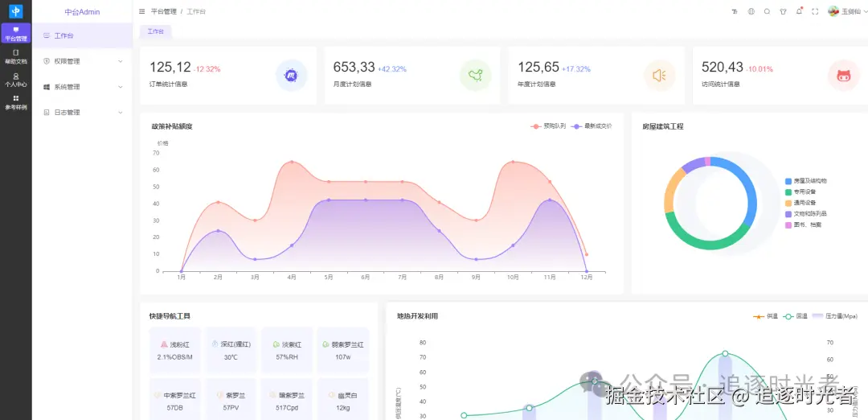Toggle the 预购队列 legend series
Viewport: 868px width, 420px height.
click(x=548, y=126)
